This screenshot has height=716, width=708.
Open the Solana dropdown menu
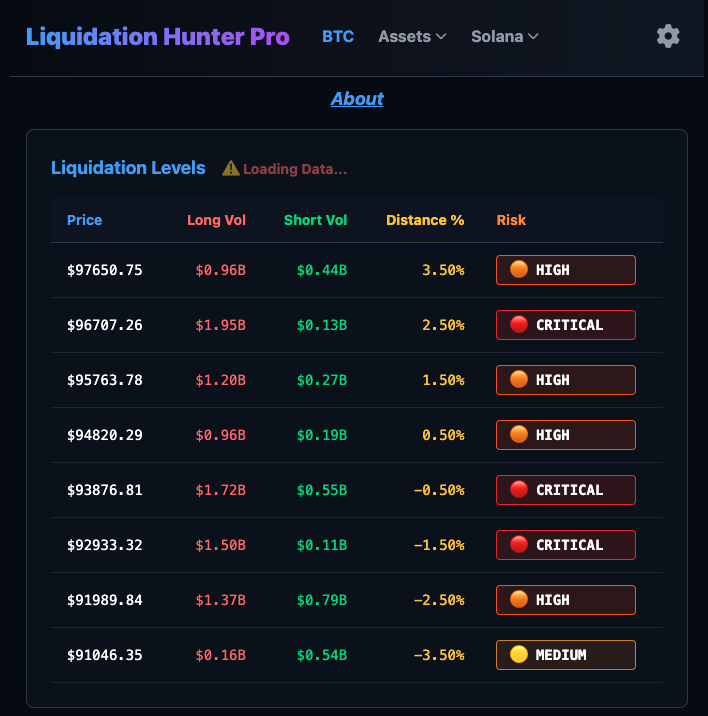505,37
